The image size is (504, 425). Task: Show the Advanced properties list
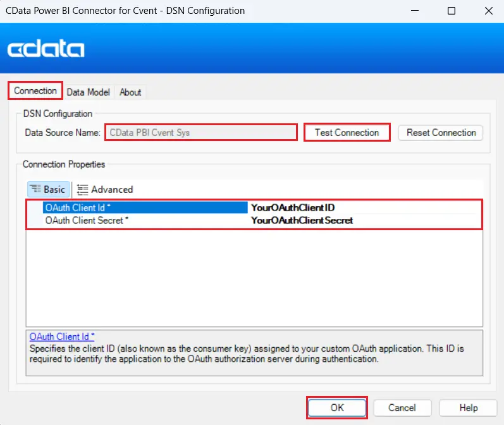[x=105, y=189]
